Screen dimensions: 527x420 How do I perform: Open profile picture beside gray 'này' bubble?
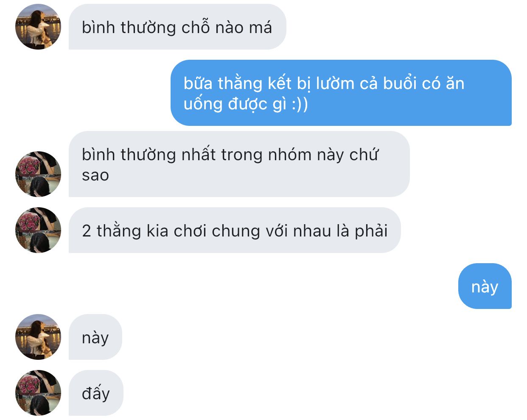point(38,337)
